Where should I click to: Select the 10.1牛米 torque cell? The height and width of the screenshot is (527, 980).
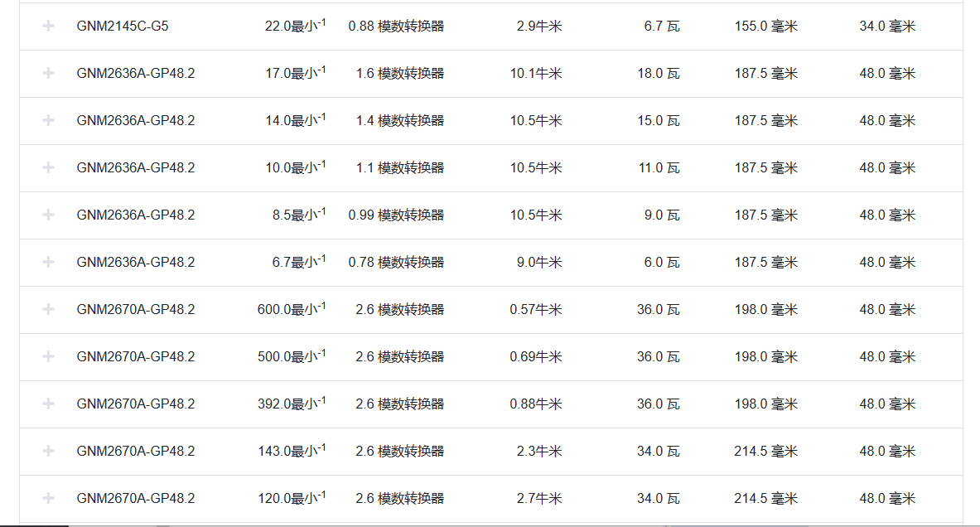535,74
